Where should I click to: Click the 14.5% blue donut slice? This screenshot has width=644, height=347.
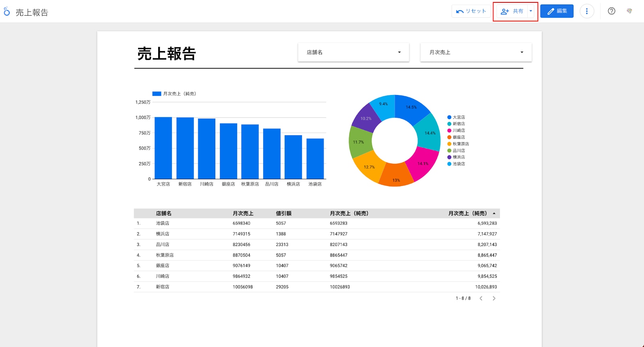(411, 108)
